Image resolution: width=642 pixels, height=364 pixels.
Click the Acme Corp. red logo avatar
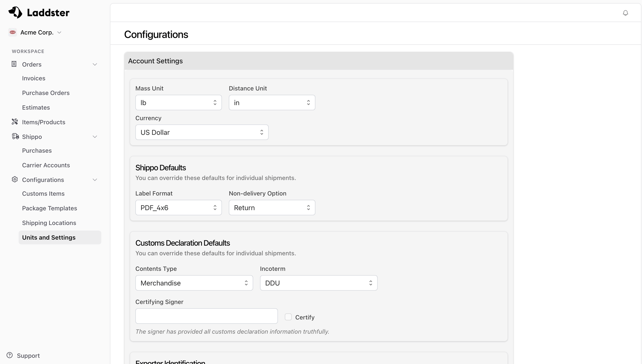tap(12, 32)
